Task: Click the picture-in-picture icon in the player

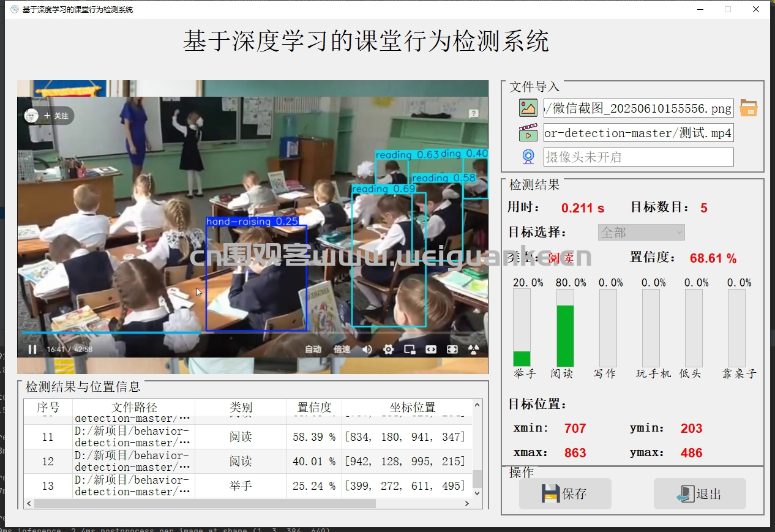Action: [x=410, y=350]
